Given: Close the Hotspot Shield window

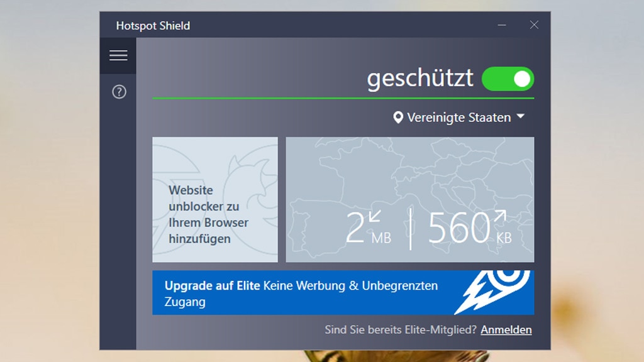Looking at the screenshot, I should click(x=534, y=25).
